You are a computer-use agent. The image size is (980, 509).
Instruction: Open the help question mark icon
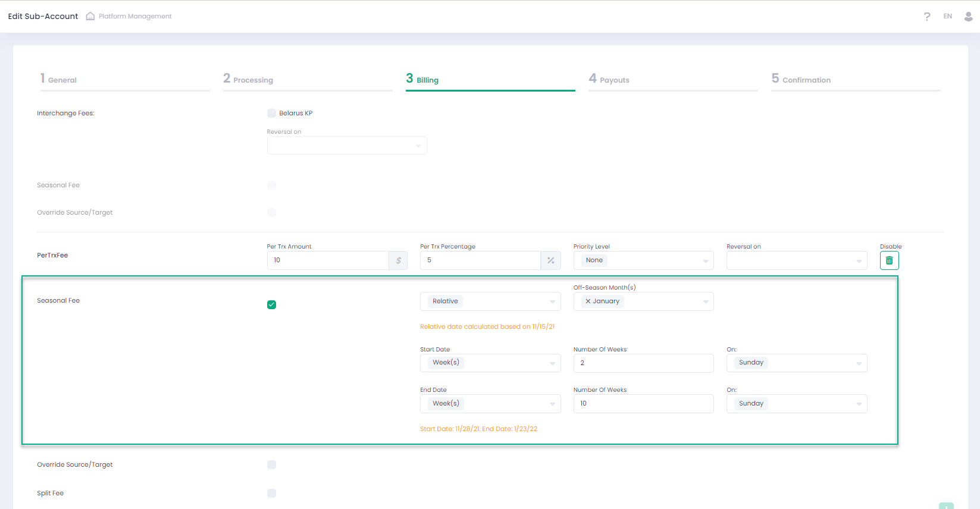[x=926, y=17]
